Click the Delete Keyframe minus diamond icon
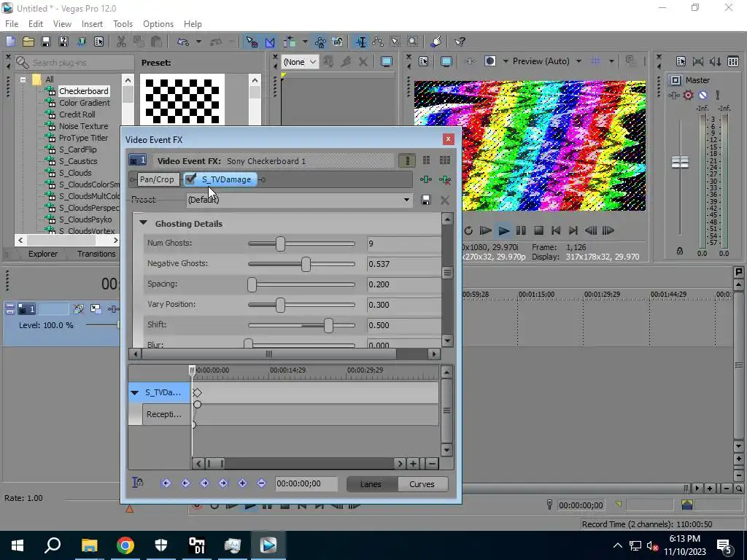This screenshot has width=747, height=560. point(261,483)
